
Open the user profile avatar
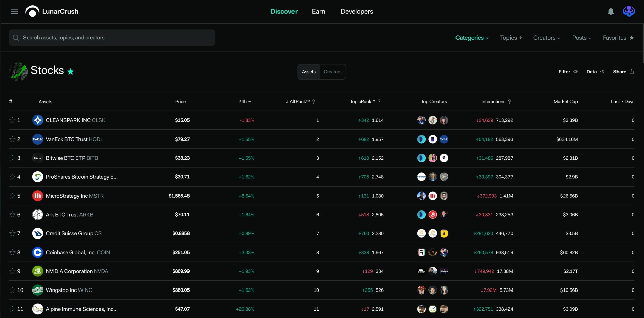pos(629,11)
